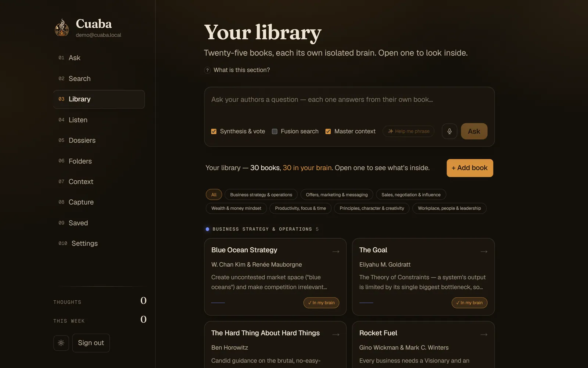588x368 pixels.
Task: Click the + Add book button
Action: 470,168
